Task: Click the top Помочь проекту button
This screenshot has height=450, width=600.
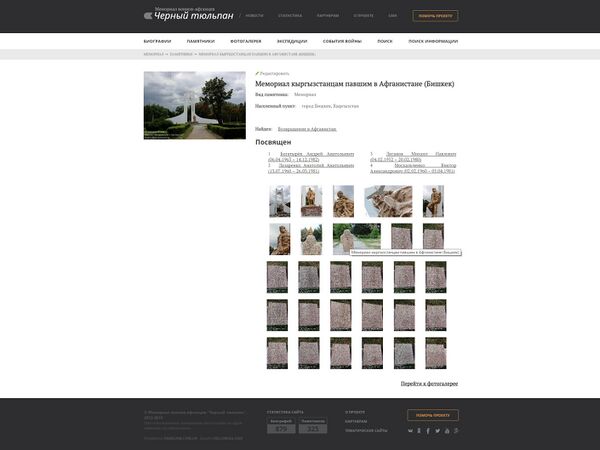Action: click(x=435, y=16)
